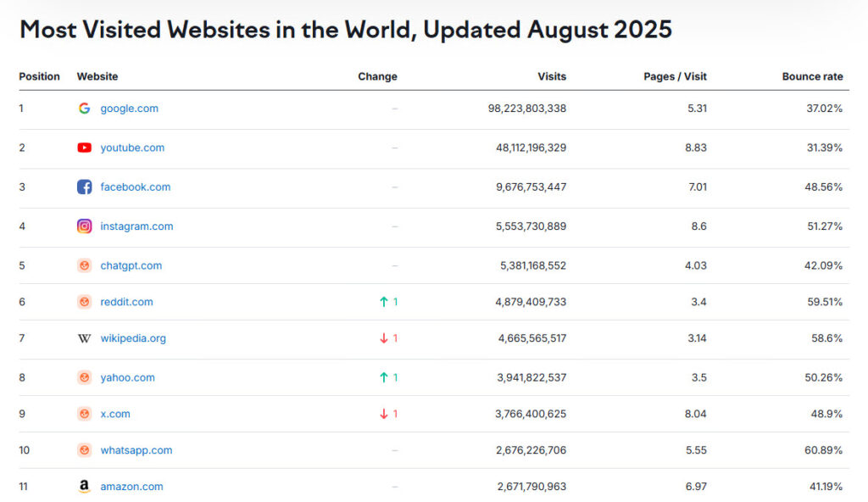Screen dimensions: 868x502
Task: Open the yahoo.com link
Action: (127, 378)
